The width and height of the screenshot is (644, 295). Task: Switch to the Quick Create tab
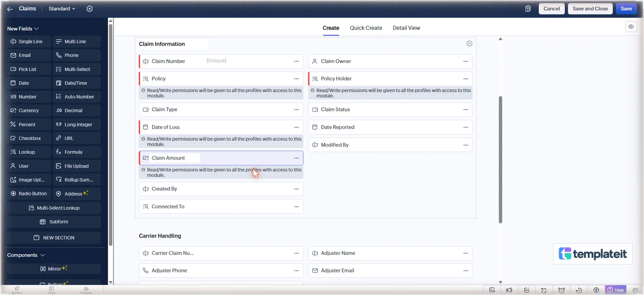[366, 28]
